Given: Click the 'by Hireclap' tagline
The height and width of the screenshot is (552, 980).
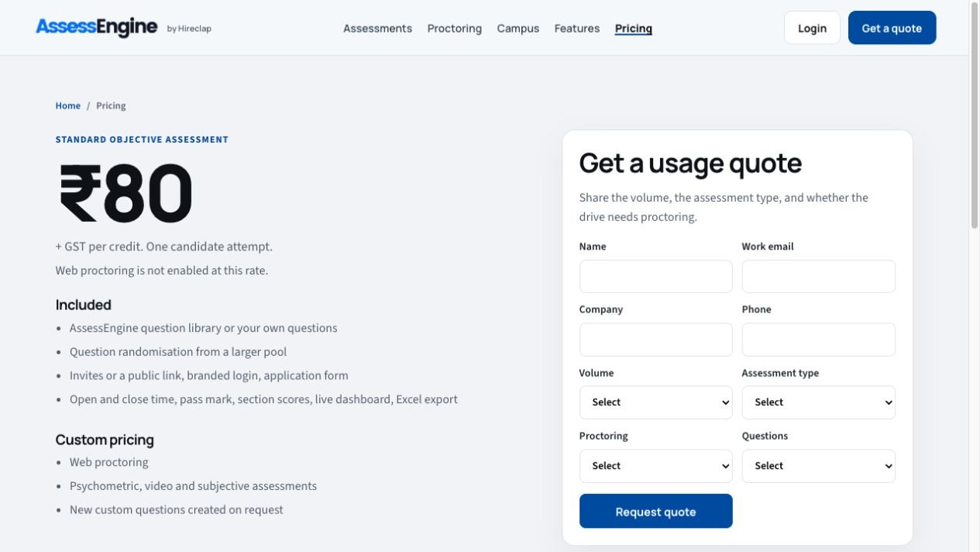Looking at the screenshot, I should point(189,29).
